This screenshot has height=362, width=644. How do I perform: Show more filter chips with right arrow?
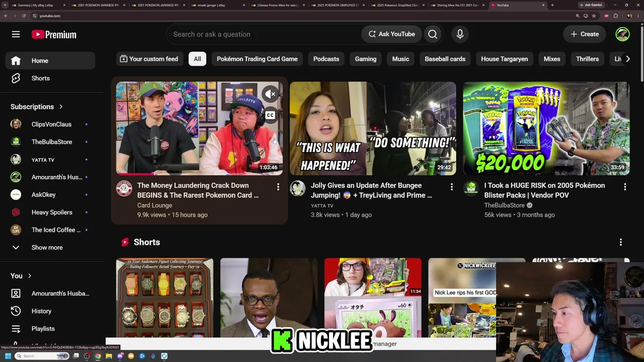(x=627, y=59)
